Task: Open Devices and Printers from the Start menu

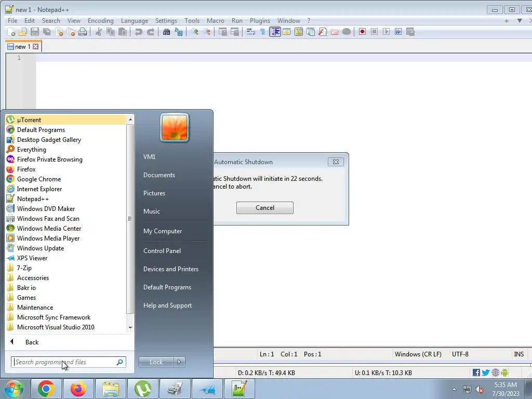Action: (x=170, y=269)
